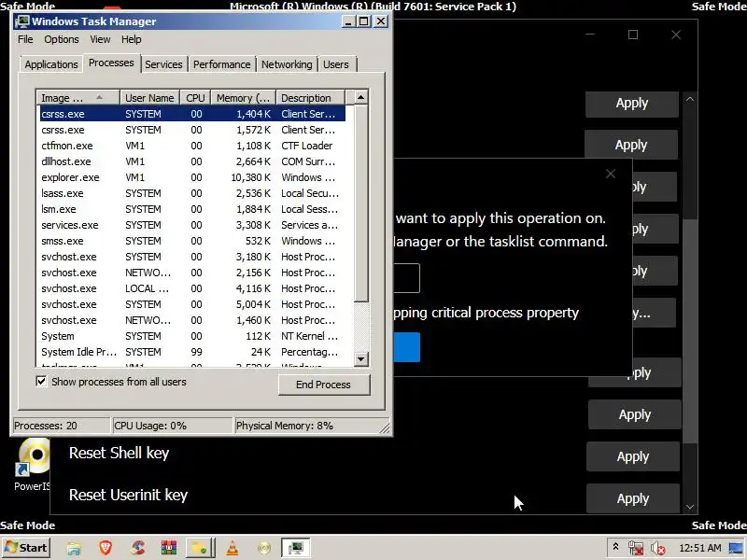
Task: Select the lsass.exe process row
Action: pyautogui.click(x=192, y=193)
